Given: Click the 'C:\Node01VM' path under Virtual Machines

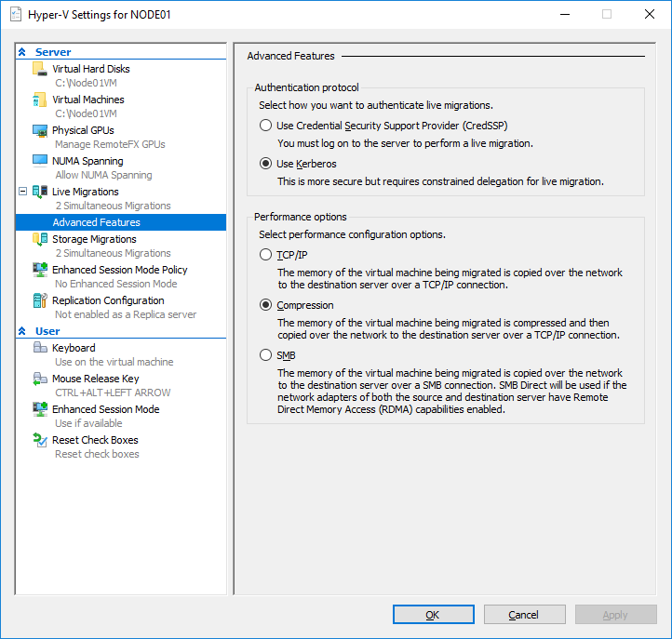Looking at the screenshot, I should pos(87,113).
